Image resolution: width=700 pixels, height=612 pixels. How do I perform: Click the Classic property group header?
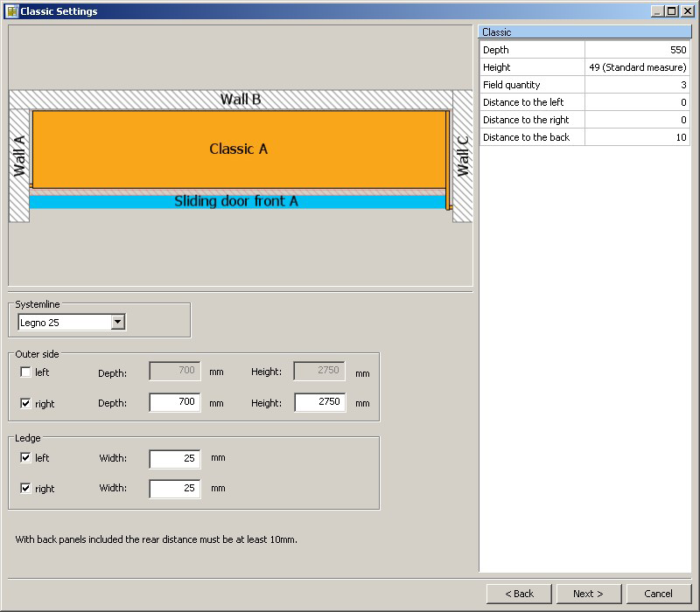(584, 32)
